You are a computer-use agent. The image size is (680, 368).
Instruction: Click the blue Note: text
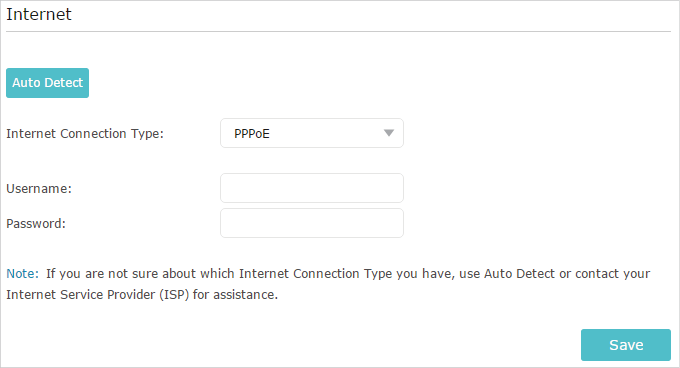[23, 274]
